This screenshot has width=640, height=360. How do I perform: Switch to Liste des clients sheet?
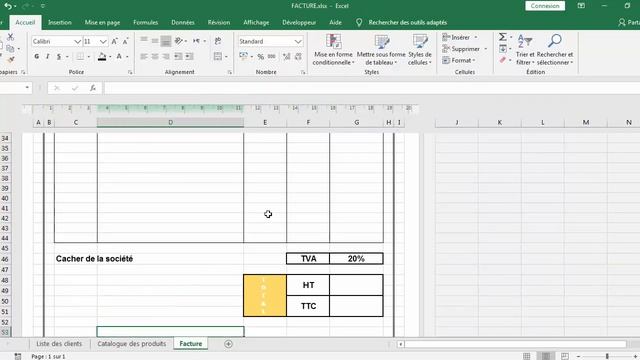[59, 344]
